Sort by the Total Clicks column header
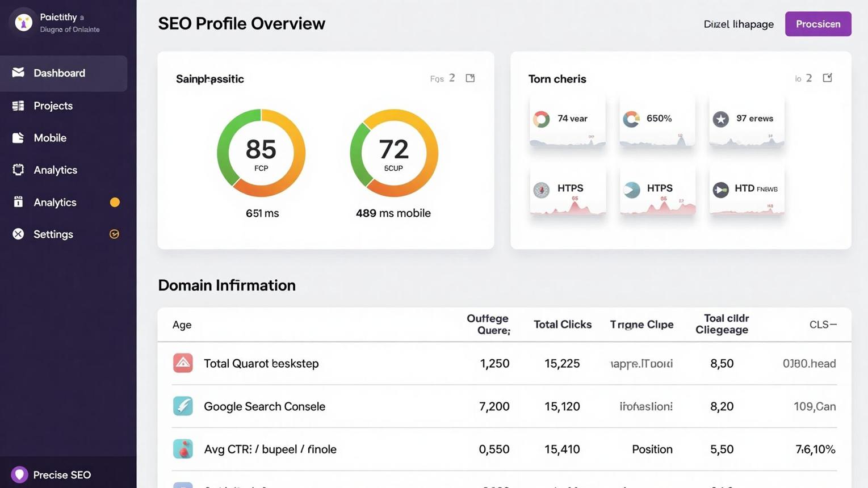The height and width of the screenshot is (488, 868). [563, 325]
